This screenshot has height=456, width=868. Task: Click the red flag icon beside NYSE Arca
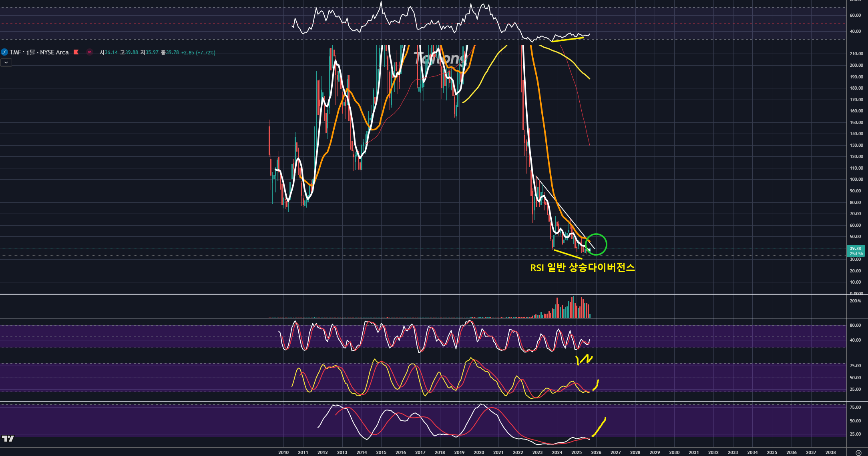point(76,52)
